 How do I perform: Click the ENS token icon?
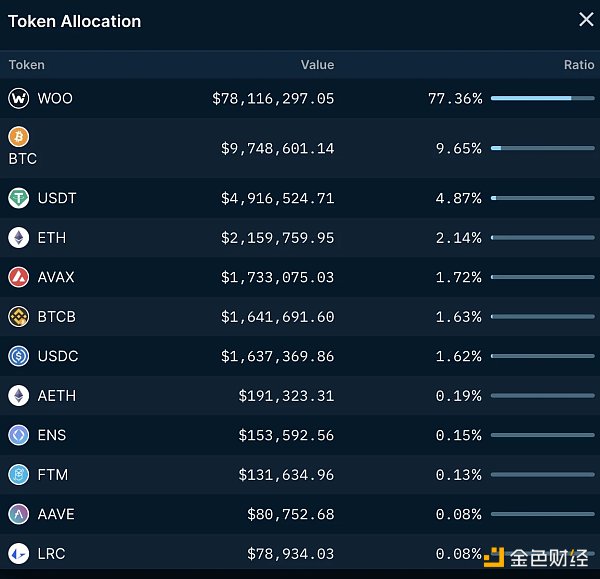click(x=19, y=435)
